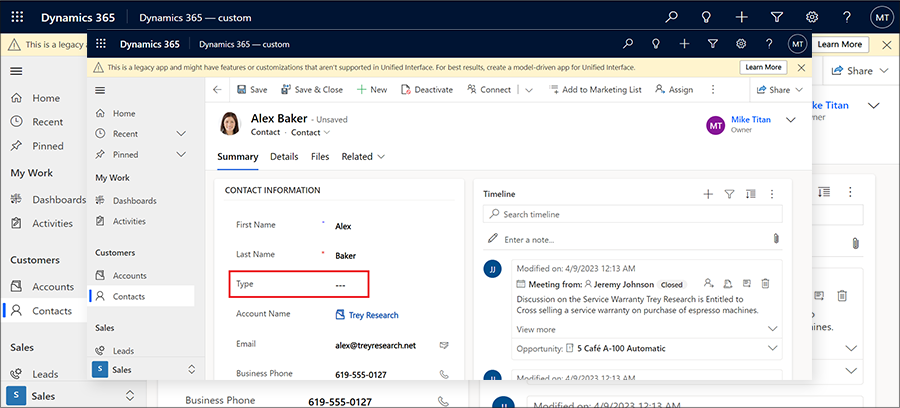Click New in the command bar
This screenshot has height=408, width=900.
[372, 90]
